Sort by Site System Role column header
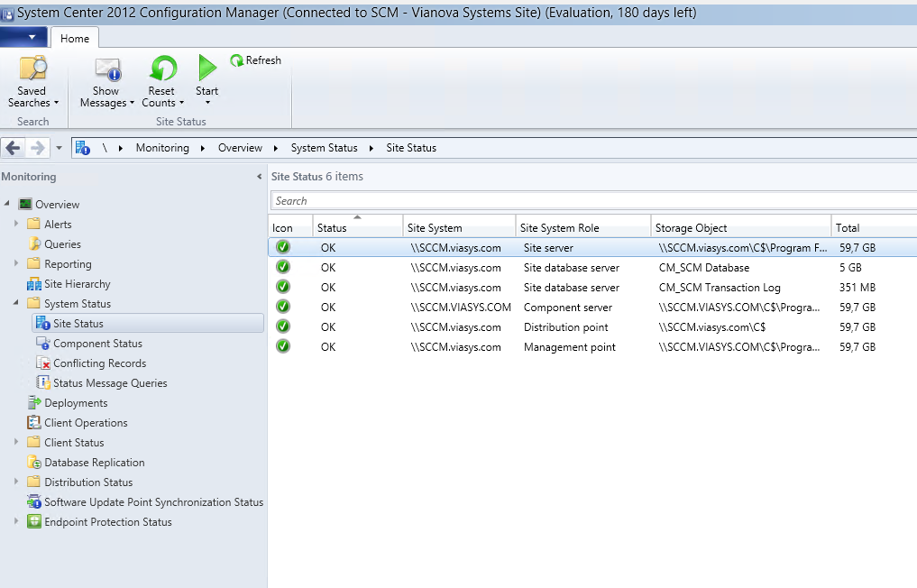Image resolution: width=917 pixels, height=588 pixels. 583,227
